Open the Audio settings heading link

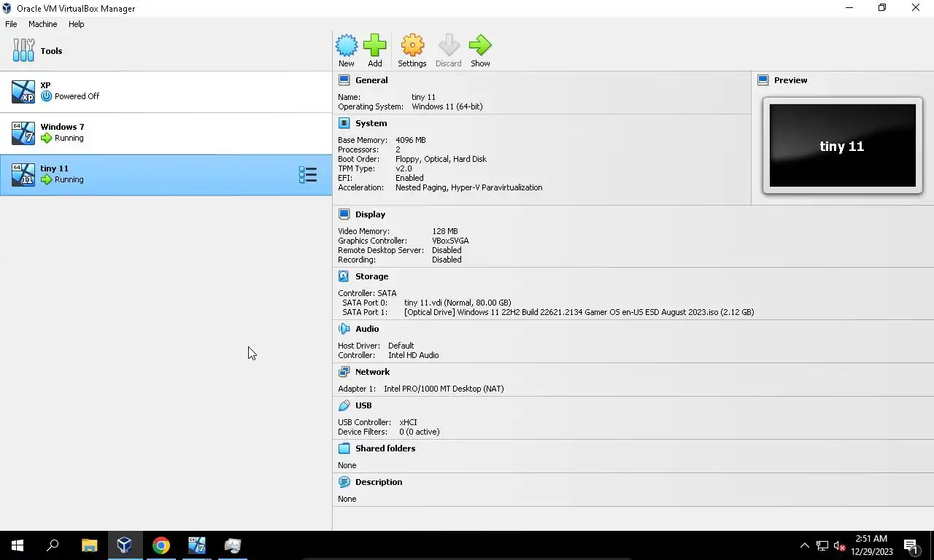(367, 329)
